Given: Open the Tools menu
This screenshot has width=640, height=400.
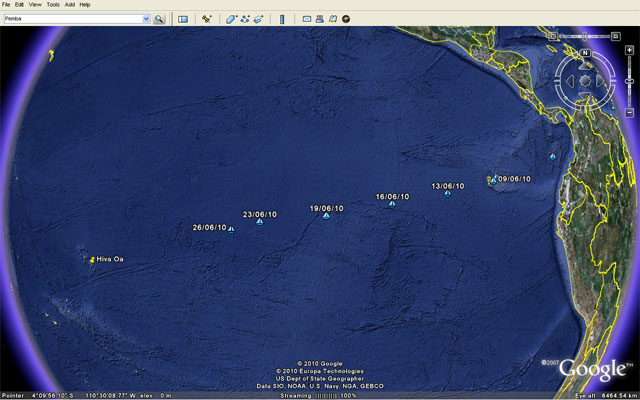Looking at the screenshot, I should pyautogui.click(x=53, y=4).
